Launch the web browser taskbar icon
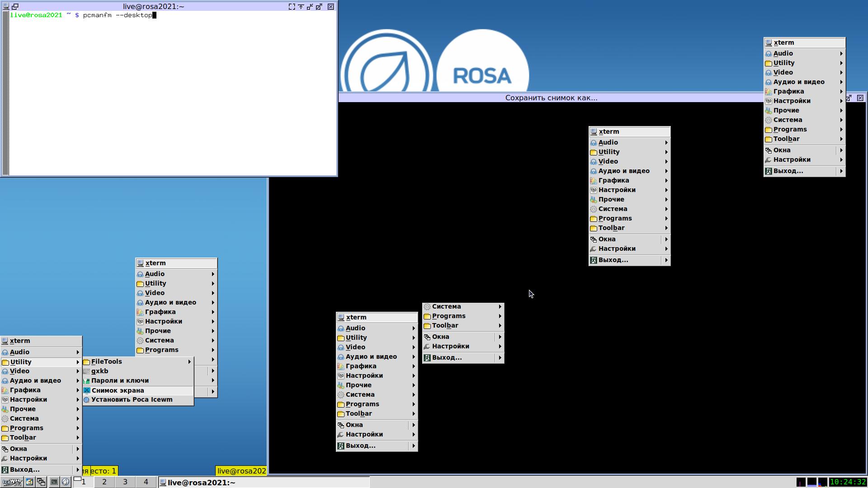This screenshot has height=488, width=868. 66,482
